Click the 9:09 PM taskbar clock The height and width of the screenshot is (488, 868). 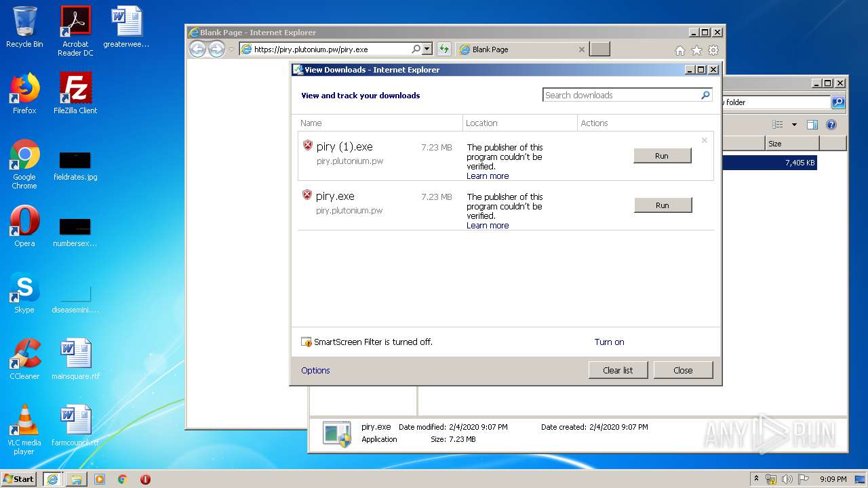pyautogui.click(x=833, y=479)
